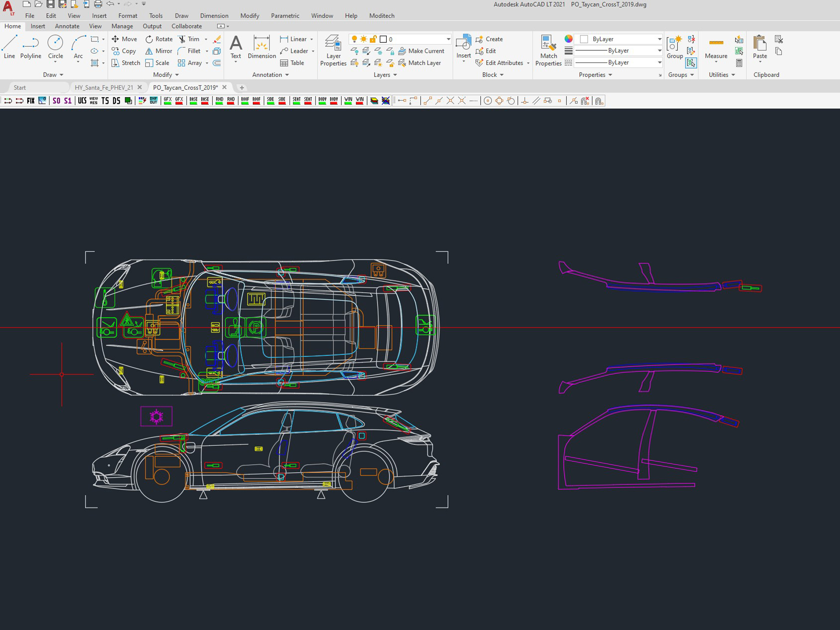Open the layer selection dropdown showing 0

400,39
